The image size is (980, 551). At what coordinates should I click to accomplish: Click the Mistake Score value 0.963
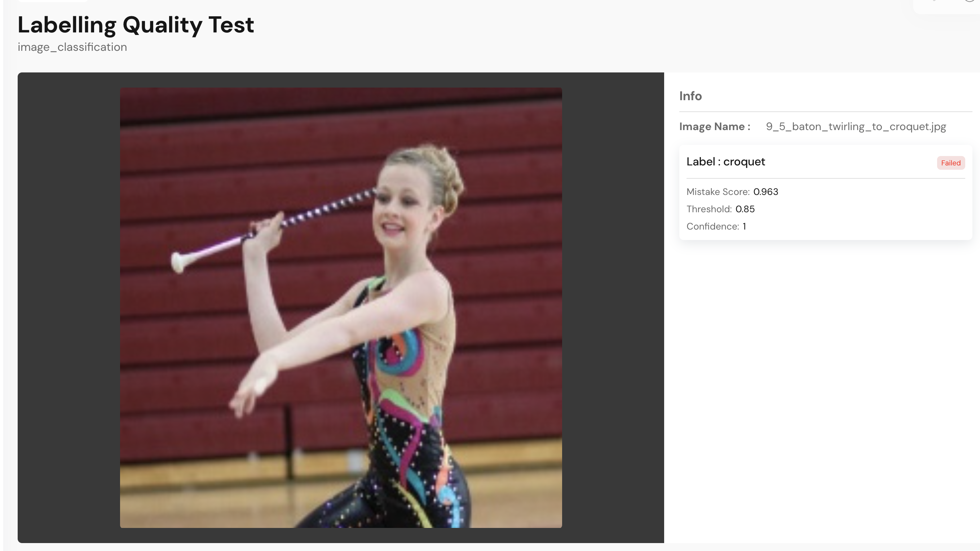click(765, 192)
